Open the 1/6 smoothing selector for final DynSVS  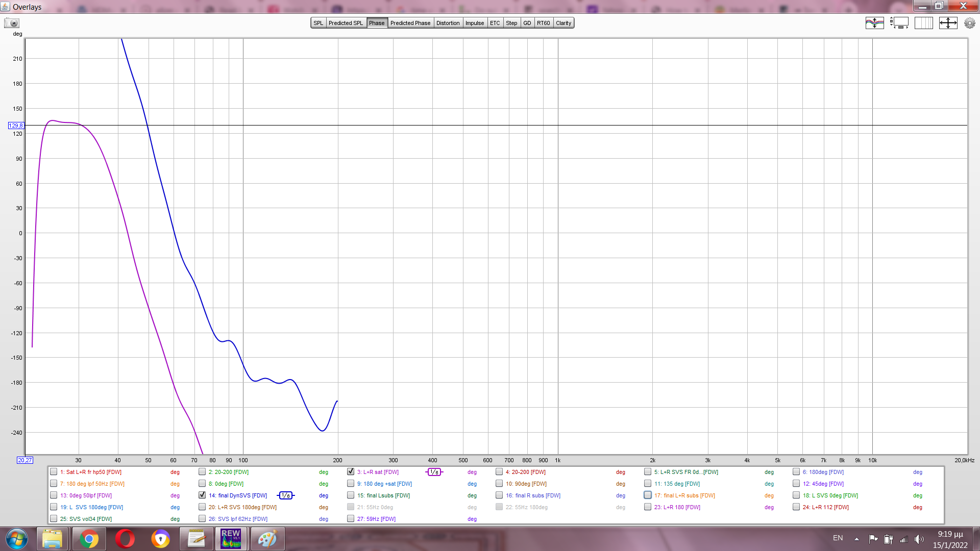pos(286,495)
